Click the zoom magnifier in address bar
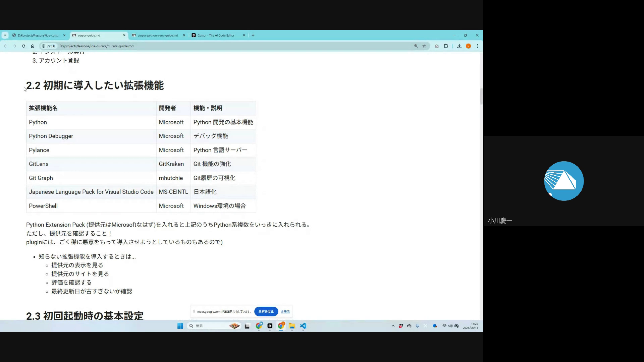Image resolution: width=644 pixels, height=362 pixels. coord(416,46)
